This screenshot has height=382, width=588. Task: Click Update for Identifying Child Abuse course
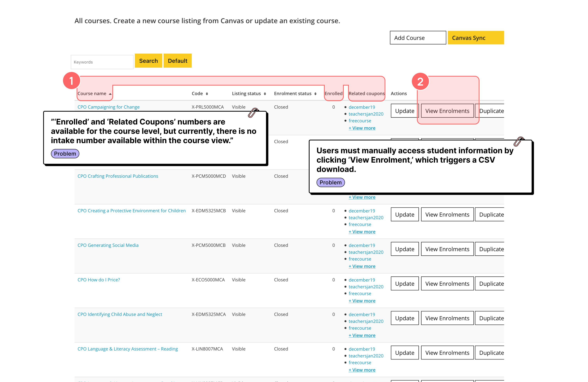[404, 318]
